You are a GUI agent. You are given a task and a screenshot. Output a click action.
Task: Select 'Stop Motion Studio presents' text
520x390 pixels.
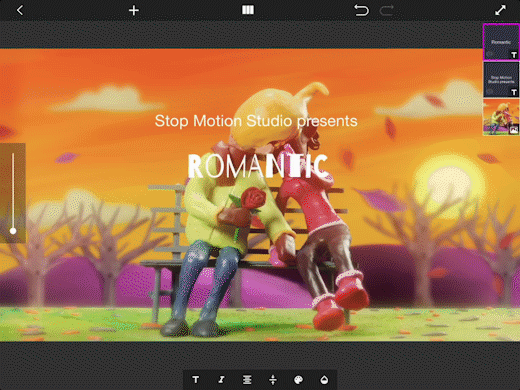tap(256, 121)
